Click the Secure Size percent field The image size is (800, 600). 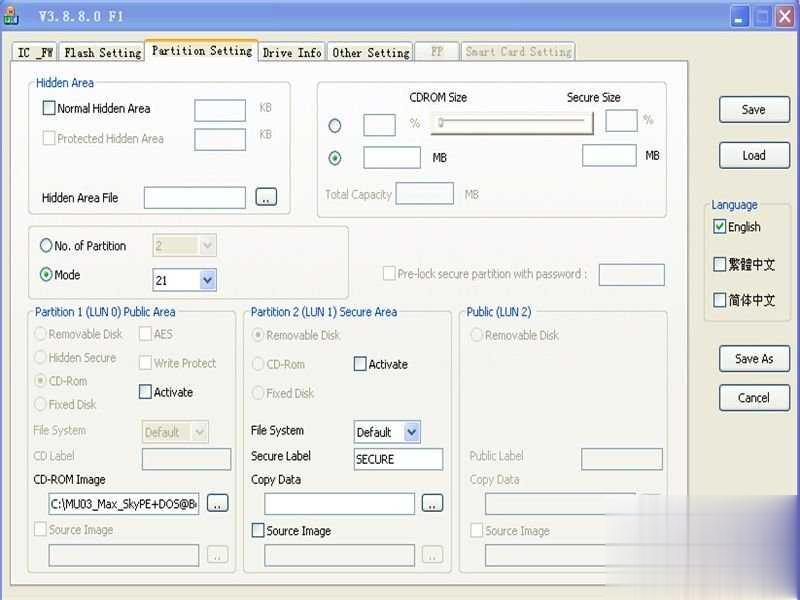pyautogui.click(x=621, y=121)
